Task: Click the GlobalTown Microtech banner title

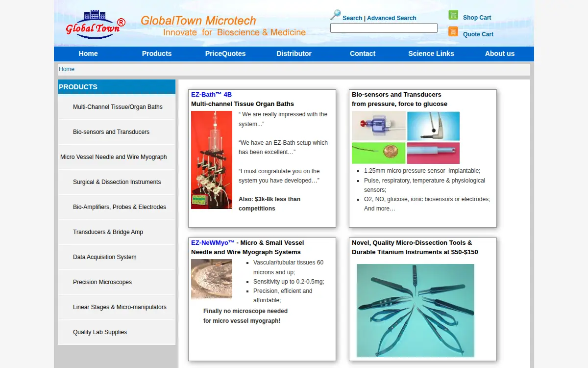Action: tap(198, 21)
